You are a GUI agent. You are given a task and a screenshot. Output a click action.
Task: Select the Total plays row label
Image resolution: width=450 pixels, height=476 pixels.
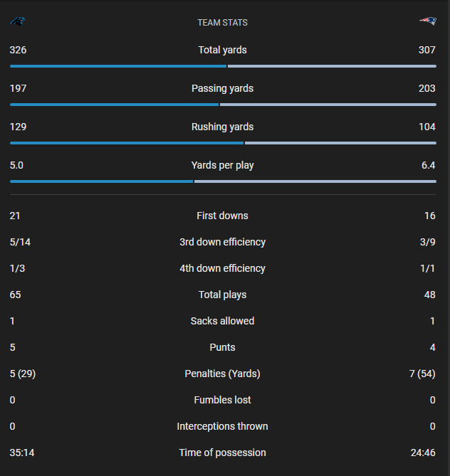point(223,295)
